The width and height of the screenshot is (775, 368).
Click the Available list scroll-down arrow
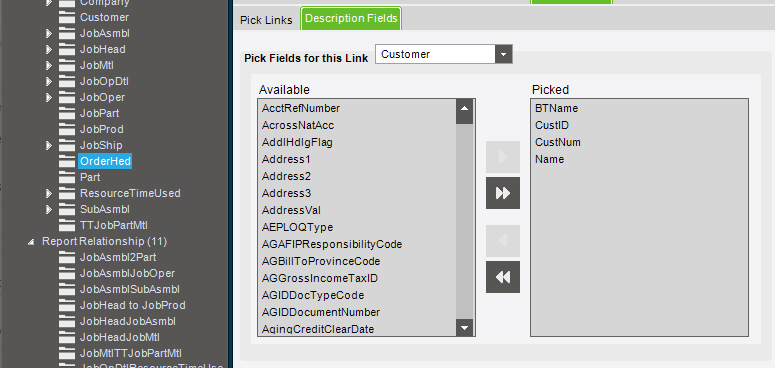(464, 327)
